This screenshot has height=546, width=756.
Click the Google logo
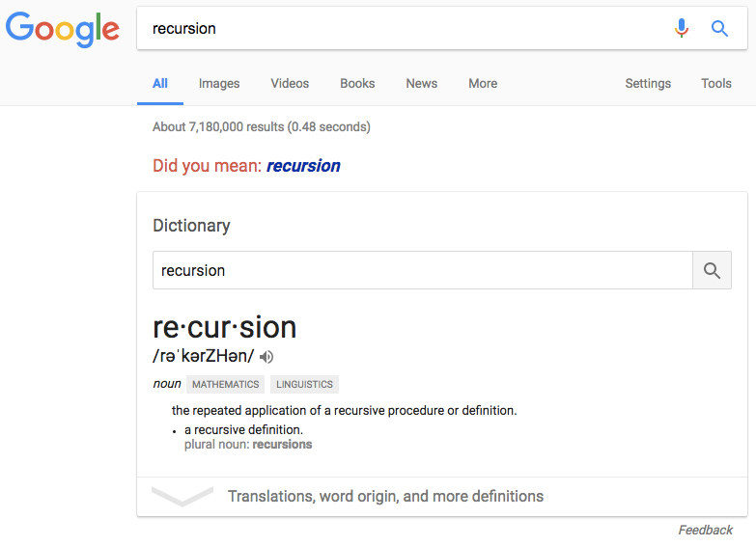pos(63,29)
